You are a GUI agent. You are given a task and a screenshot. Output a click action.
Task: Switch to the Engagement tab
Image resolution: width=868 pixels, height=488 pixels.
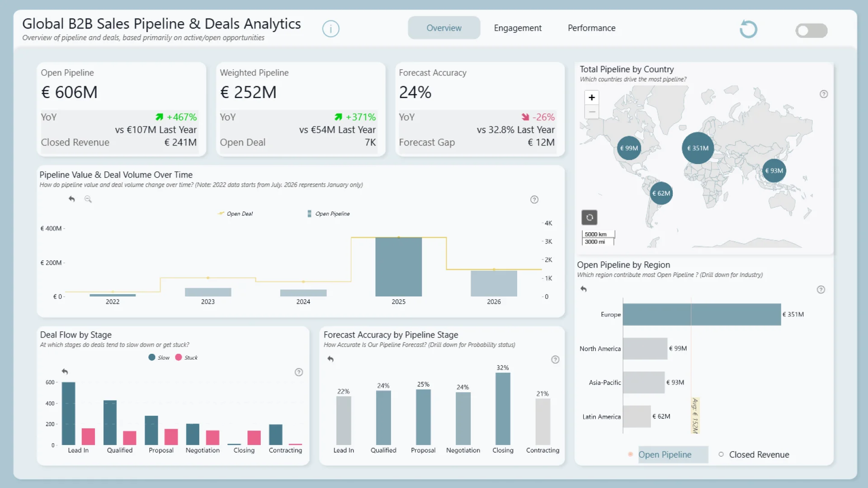click(517, 28)
